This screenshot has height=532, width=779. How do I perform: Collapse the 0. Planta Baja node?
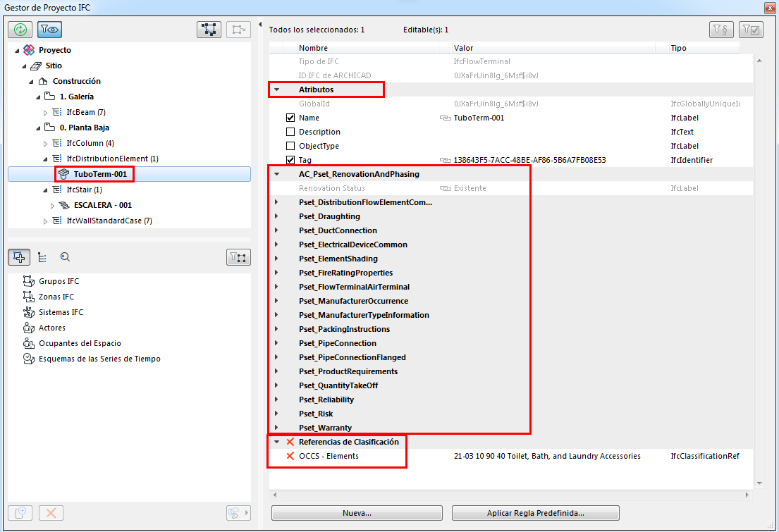pos(38,128)
